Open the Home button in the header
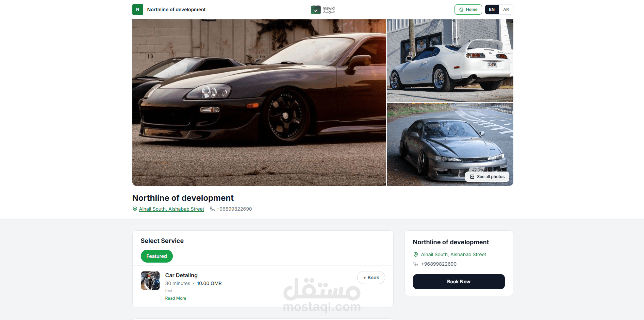The width and height of the screenshot is (644, 320). (468, 10)
